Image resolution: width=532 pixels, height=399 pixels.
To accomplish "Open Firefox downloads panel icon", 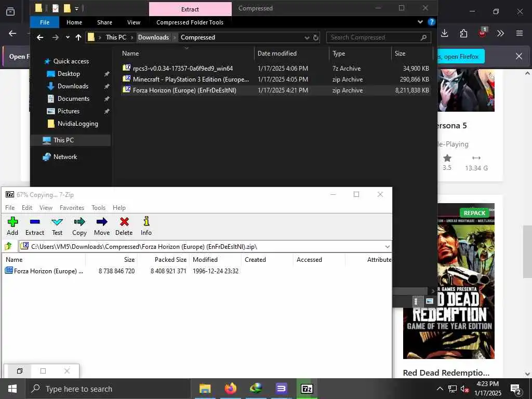I will tap(445, 33).
